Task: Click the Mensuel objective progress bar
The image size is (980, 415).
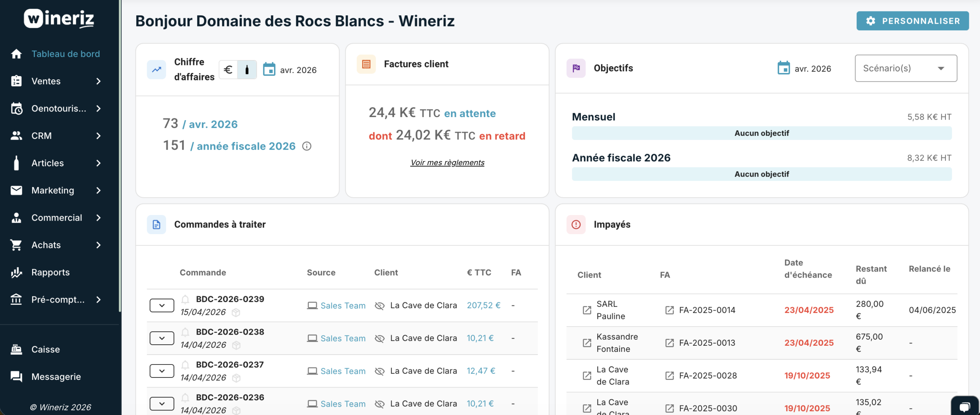Action: coord(761,133)
